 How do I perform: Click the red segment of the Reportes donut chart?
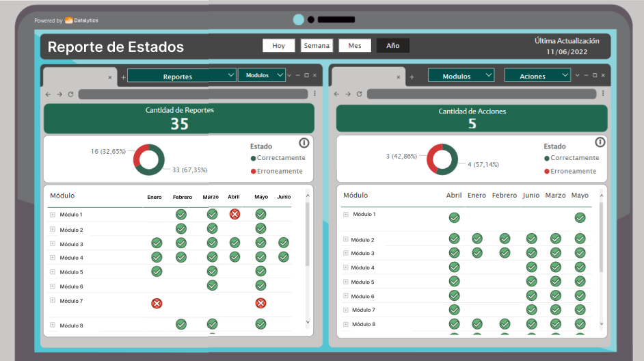(x=137, y=157)
